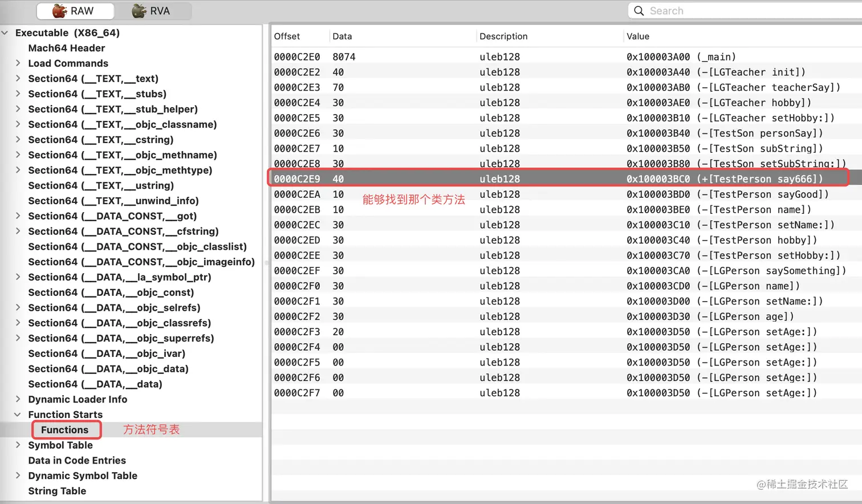Select the -[LGTeacher setHobby:] row
This screenshot has height=504, width=862.
(x=567, y=118)
